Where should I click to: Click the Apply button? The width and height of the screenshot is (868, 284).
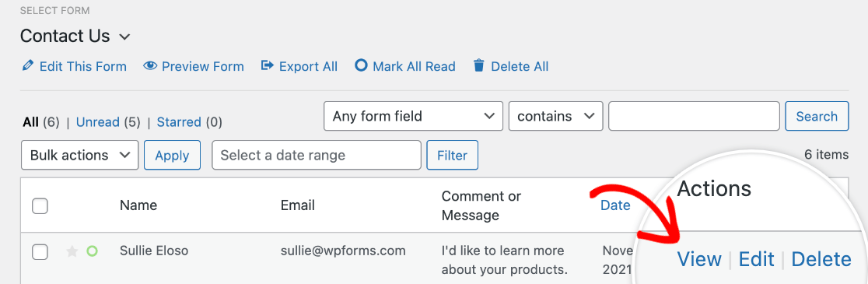pyautogui.click(x=172, y=155)
